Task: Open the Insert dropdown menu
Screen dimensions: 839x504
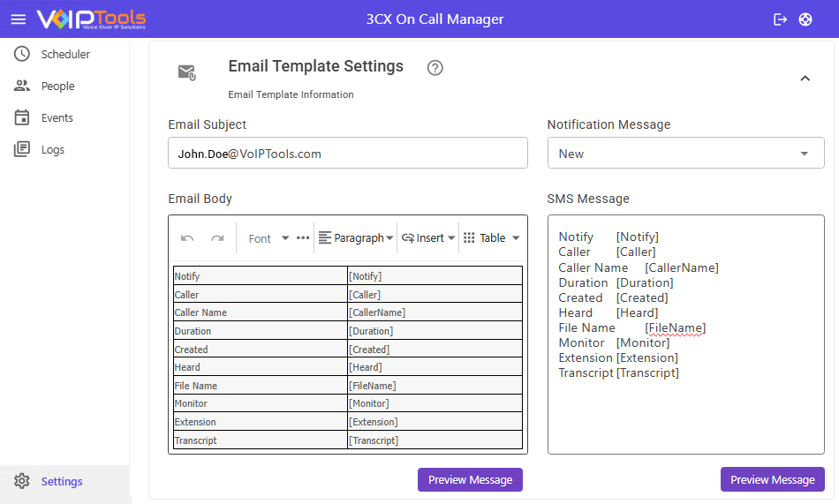Action: pos(428,238)
